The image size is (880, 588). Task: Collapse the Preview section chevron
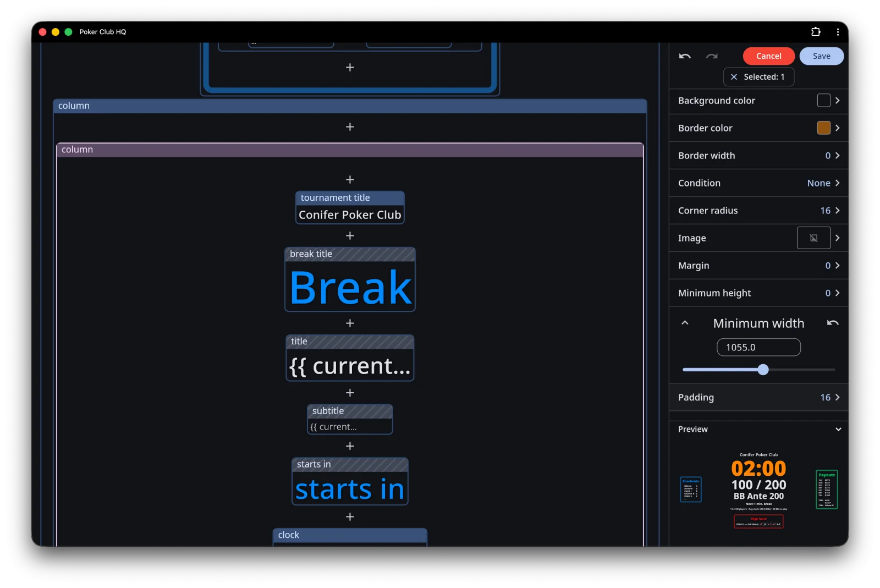[x=838, y=430]
